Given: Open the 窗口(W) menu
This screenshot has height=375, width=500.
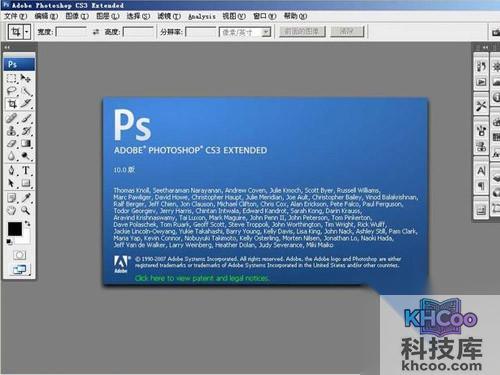Looking at the screenshot, I should coord(265,16).
